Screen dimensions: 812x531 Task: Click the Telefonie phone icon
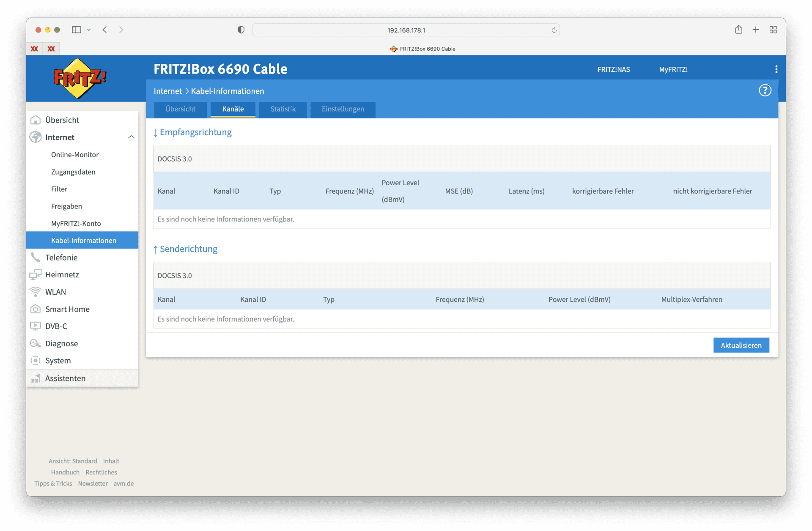tap(36, 257)
